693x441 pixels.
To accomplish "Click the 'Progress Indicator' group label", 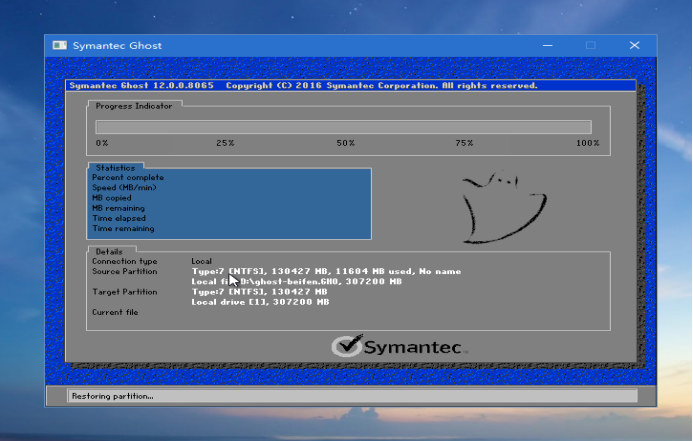I will click(134, 106).
